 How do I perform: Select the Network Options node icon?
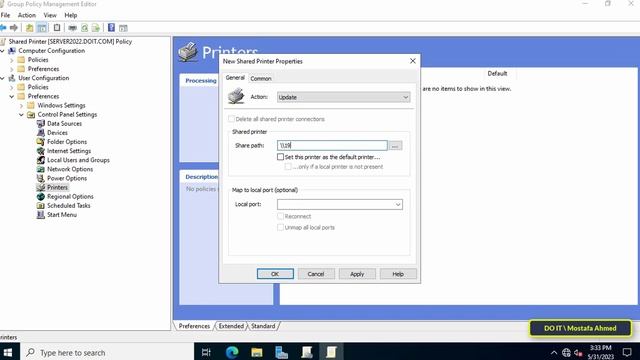[40, 169]
